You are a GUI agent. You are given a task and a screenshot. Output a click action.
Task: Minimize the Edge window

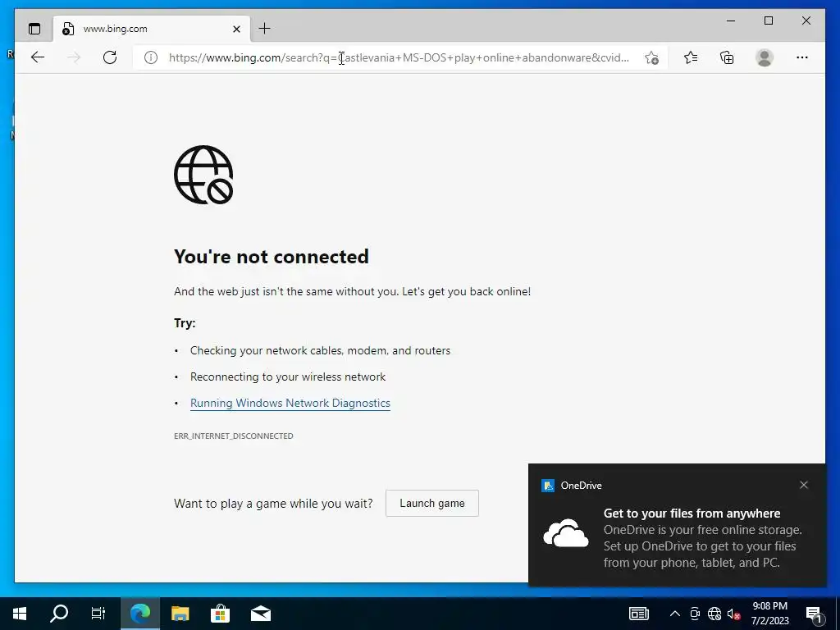(x=731, y=21)
